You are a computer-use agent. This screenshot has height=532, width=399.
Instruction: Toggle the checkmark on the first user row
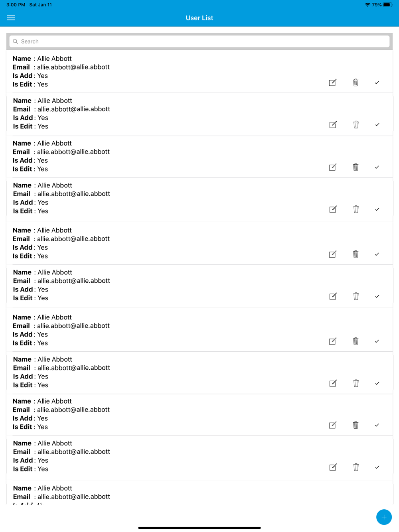(x=377, y=83)
